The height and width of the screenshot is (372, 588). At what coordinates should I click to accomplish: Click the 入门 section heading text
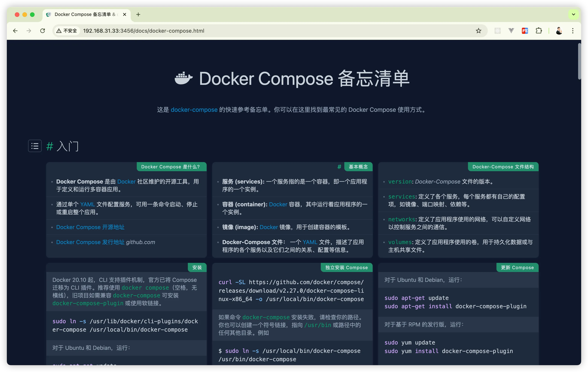(x=68, y=146)
